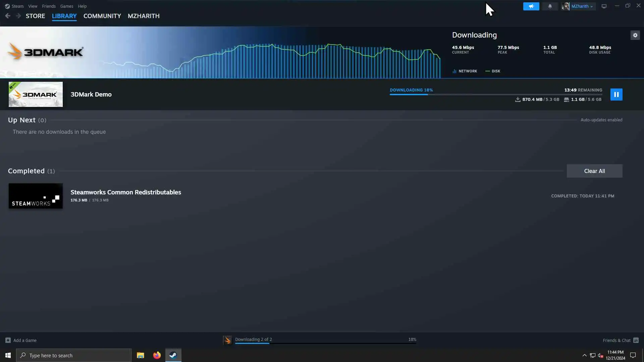Screen dimensions: 644x362
Task: Open Friends & Chat icon
Action: [636, 340]
